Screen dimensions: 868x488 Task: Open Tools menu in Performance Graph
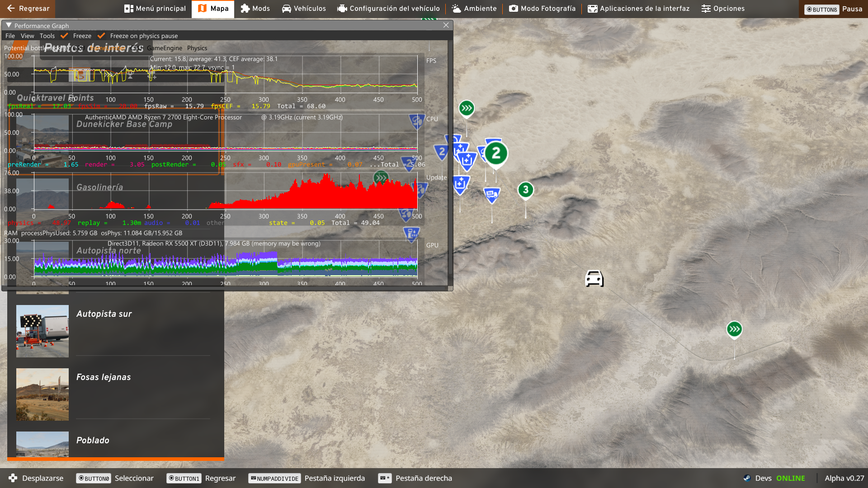point(47,36)
